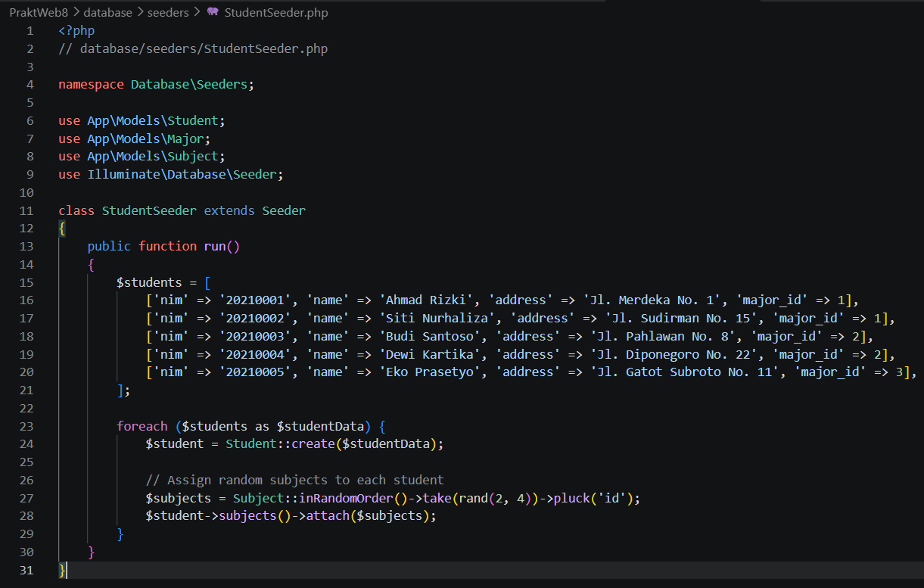924x588 pixels.
Task: Click the name 'Budi Santoso'
Action: (430, 336)
